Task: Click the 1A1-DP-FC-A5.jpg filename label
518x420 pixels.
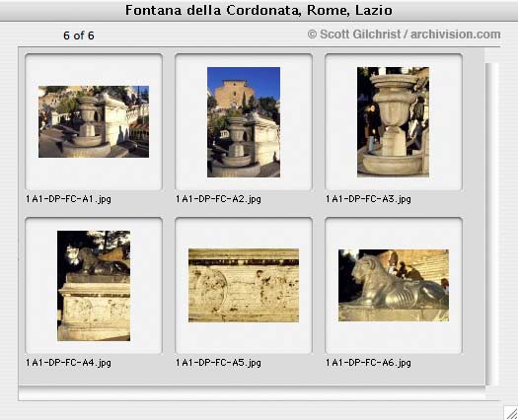Action: [x=218, y=363]
